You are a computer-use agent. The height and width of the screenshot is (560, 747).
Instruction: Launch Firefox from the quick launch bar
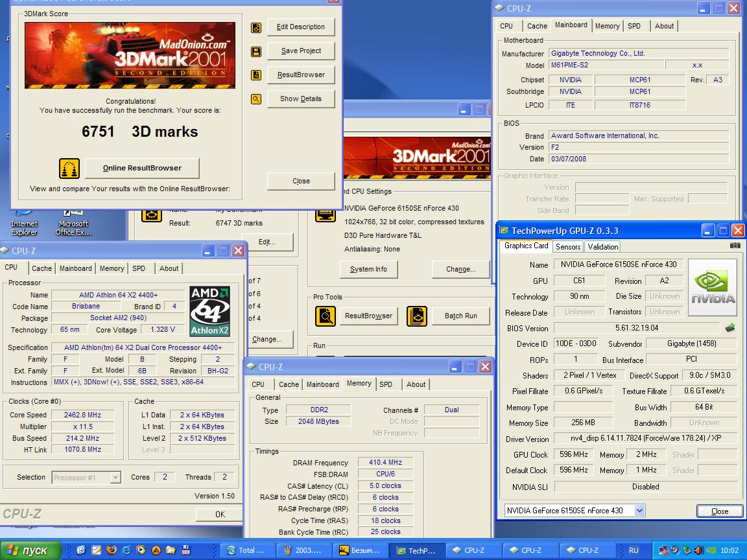(112, 550)
